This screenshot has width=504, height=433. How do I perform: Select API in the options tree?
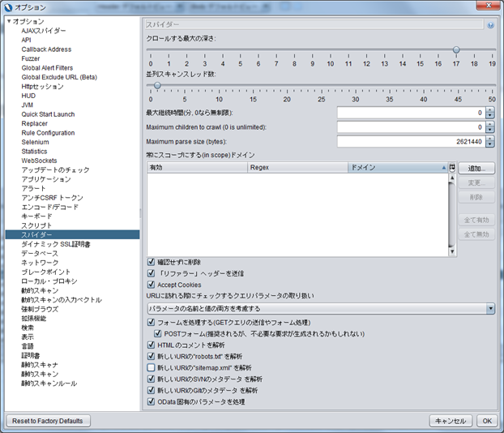pos(27,40)
